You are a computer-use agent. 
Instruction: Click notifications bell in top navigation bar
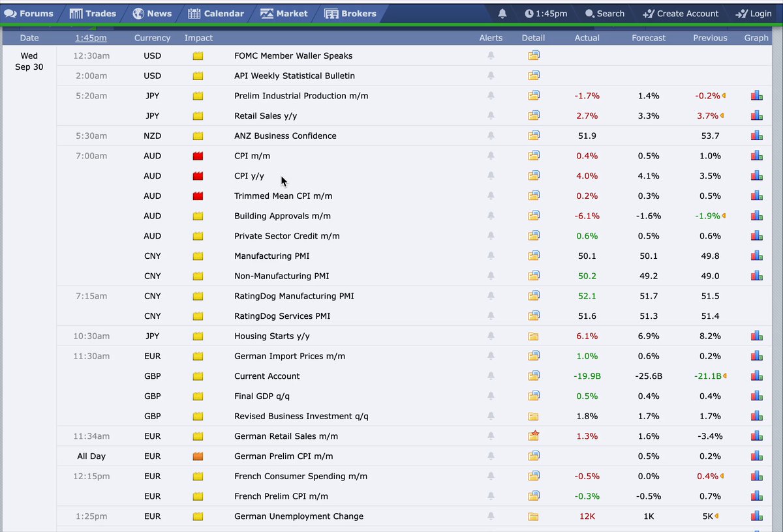point(502,13)
